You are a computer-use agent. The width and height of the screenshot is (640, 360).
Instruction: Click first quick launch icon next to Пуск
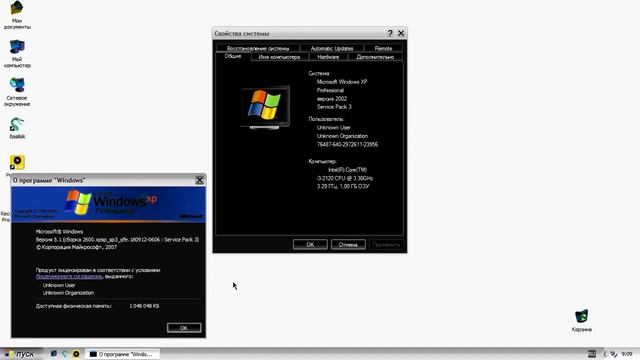click(x=54, y=354)
